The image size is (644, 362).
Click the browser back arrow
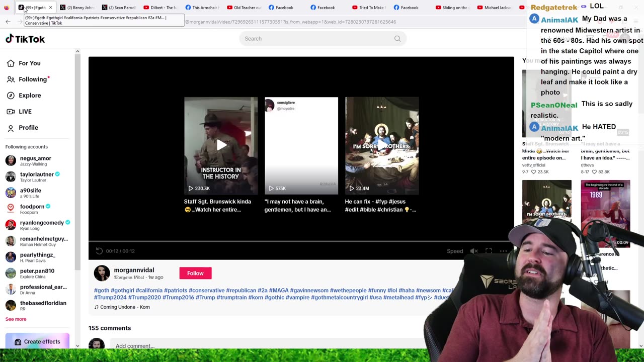pos(8,22)
